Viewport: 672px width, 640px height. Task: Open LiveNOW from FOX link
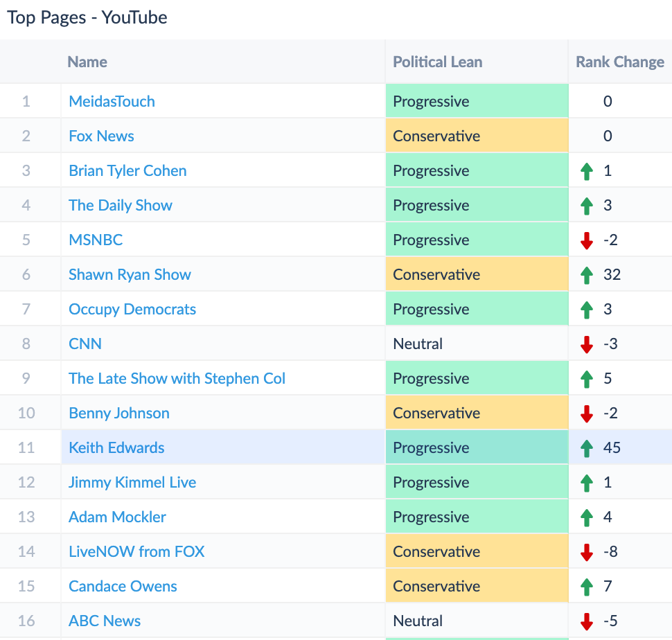(136, 552)
